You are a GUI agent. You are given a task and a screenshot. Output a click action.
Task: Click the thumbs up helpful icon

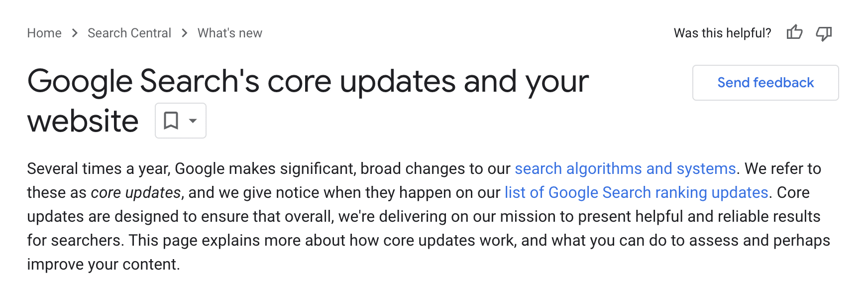794,33
